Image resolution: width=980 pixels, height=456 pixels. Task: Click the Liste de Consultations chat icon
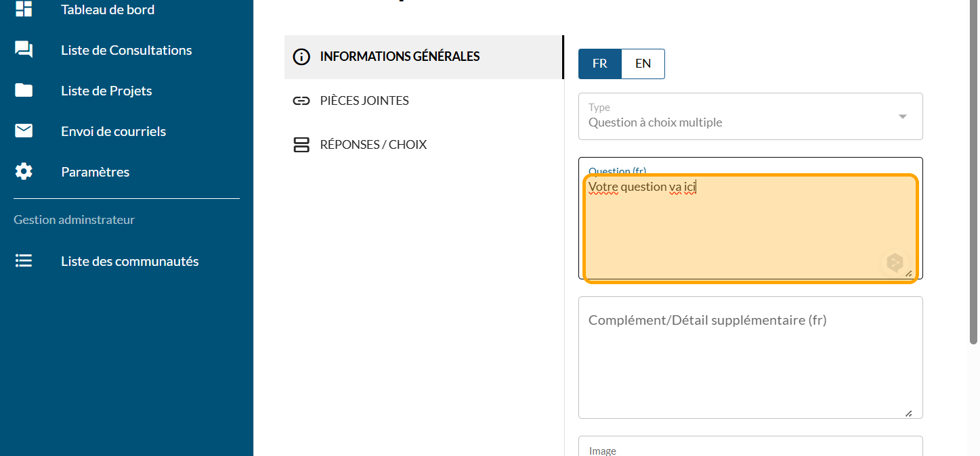(24, 50)
